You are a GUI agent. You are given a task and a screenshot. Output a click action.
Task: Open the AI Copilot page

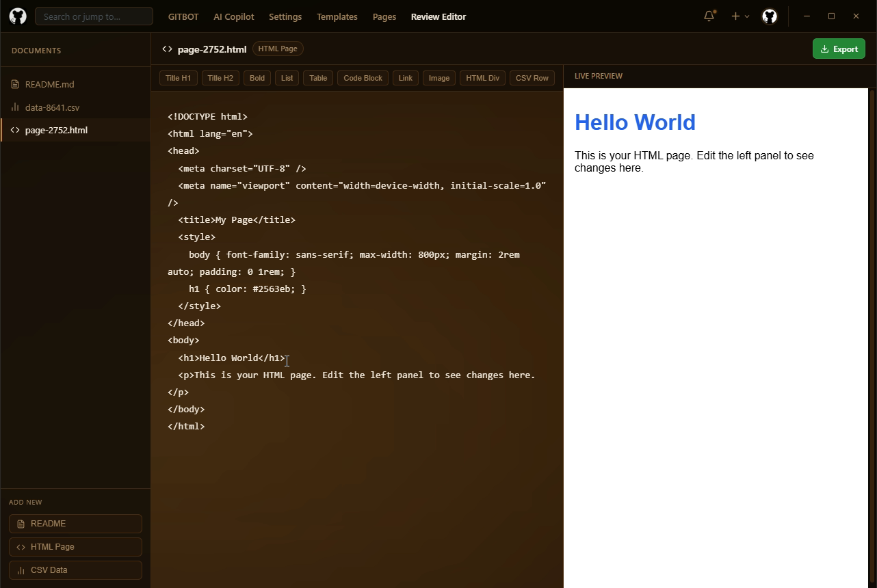pos(233,16)
